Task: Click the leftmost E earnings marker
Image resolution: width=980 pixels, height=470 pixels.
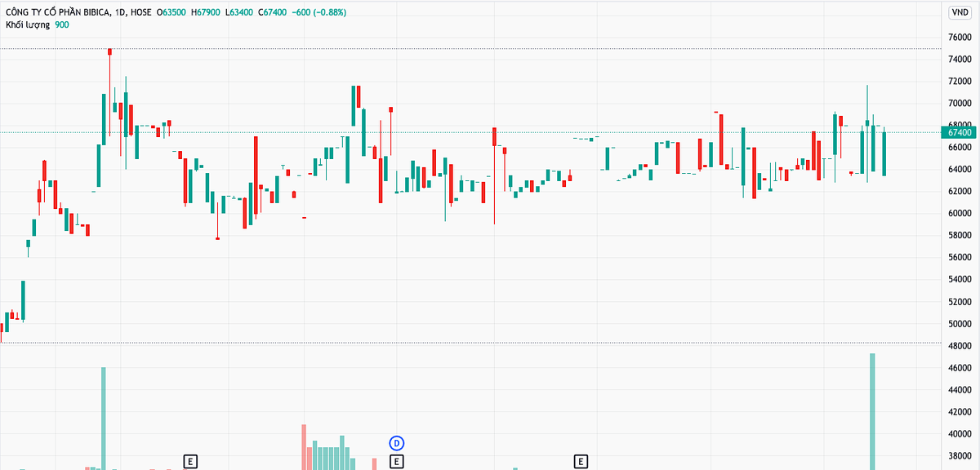Action: tap(190, 462)
